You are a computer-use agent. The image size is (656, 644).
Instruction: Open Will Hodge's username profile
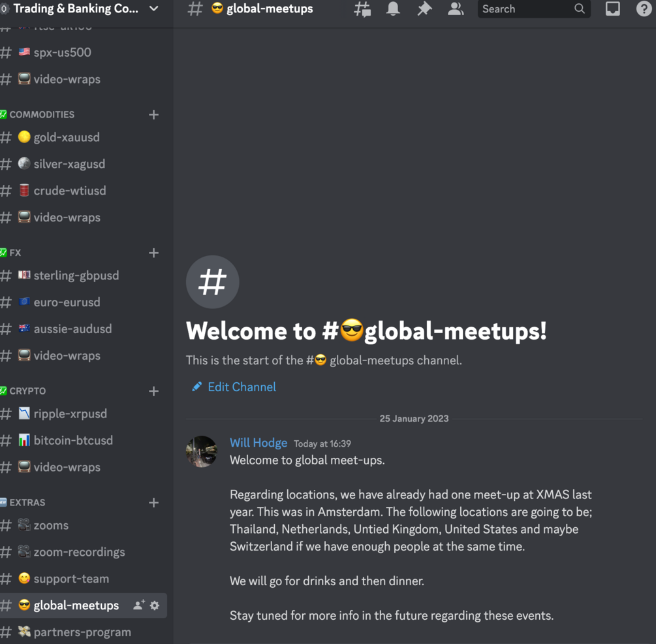[x=258, y=443]
